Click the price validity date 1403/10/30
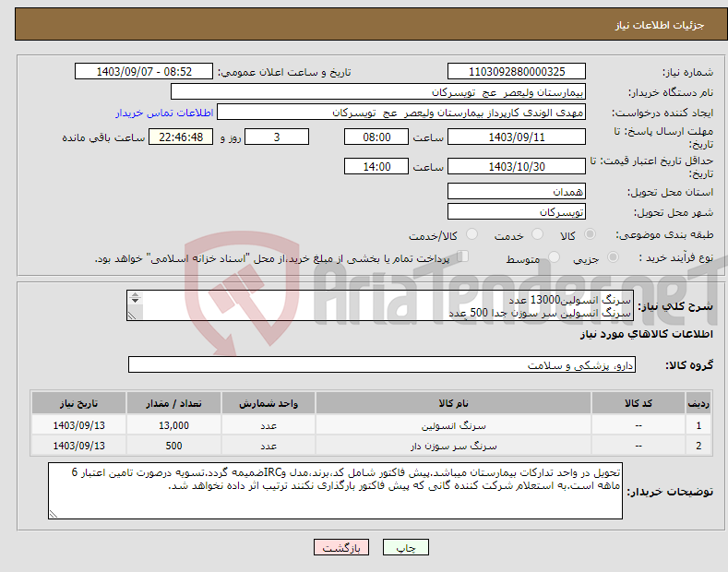728x572 pixels. [x=517, y=166]
